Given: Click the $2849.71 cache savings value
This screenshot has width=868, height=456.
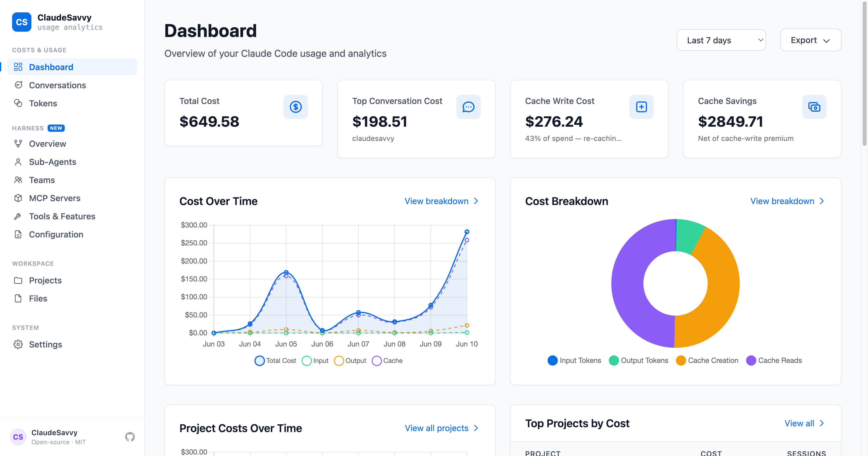Looking at the screenshot, I should [731, 122].
